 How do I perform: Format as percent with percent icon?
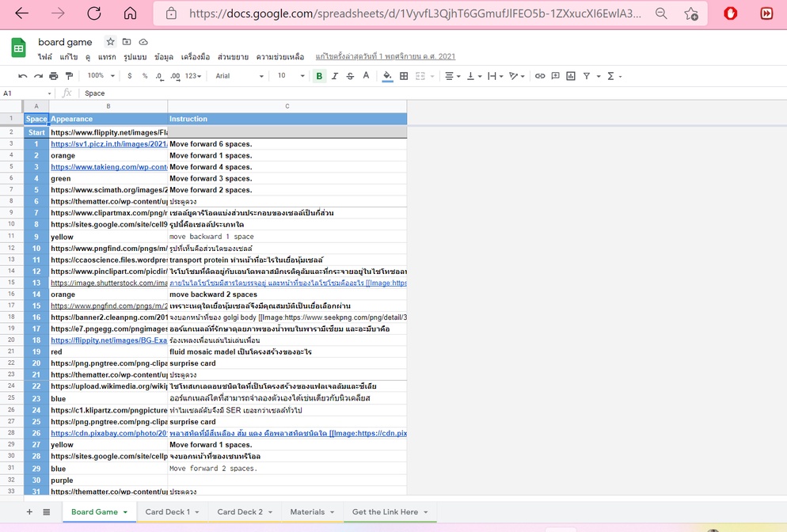tap(145, 76)
